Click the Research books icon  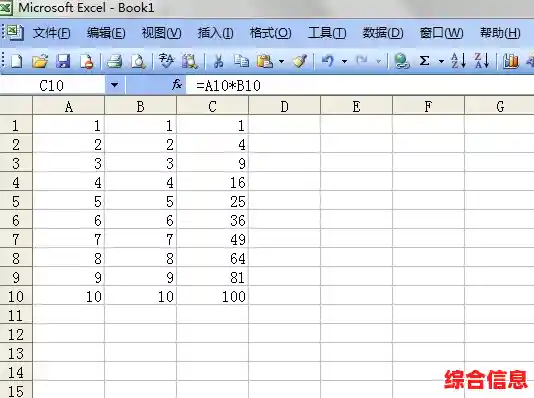[189, 62]
